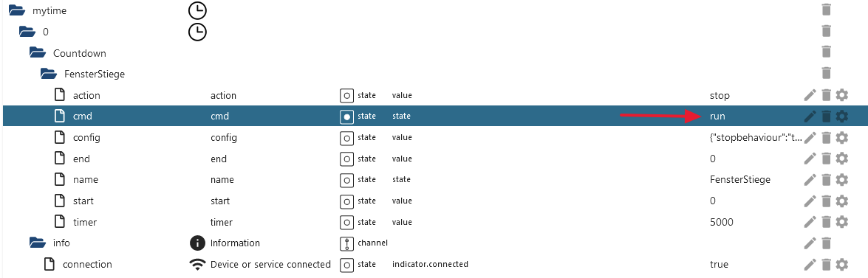The image size is (868, 278).
Task: Click the action value 'stop'
Action: click(x=719, y=96)
